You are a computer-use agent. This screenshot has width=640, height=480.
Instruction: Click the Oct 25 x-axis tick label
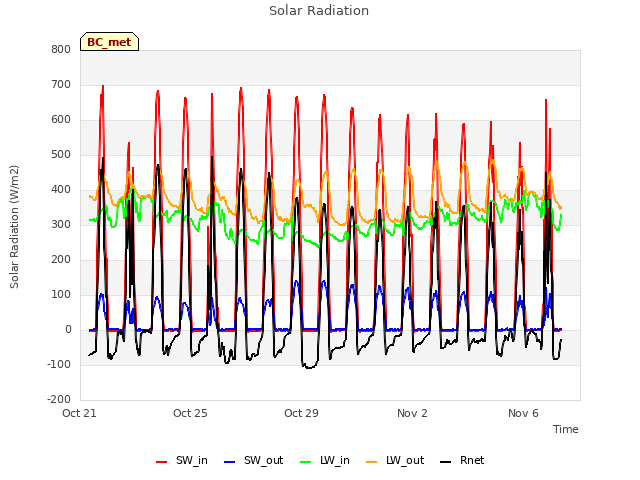190,413
